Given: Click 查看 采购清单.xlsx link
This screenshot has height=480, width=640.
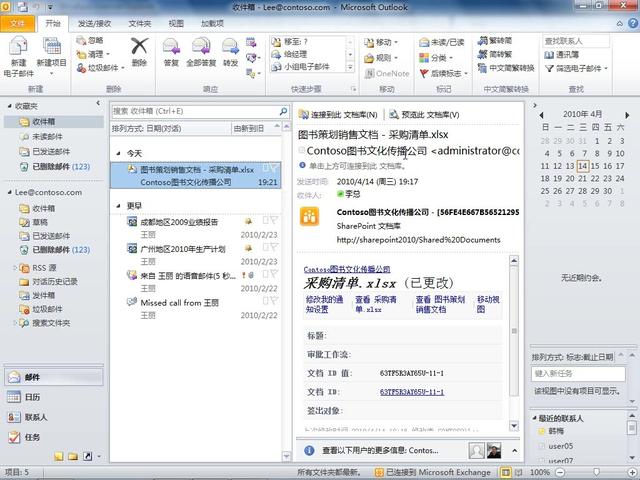Looking at the screenshot, I should [376, 304].
